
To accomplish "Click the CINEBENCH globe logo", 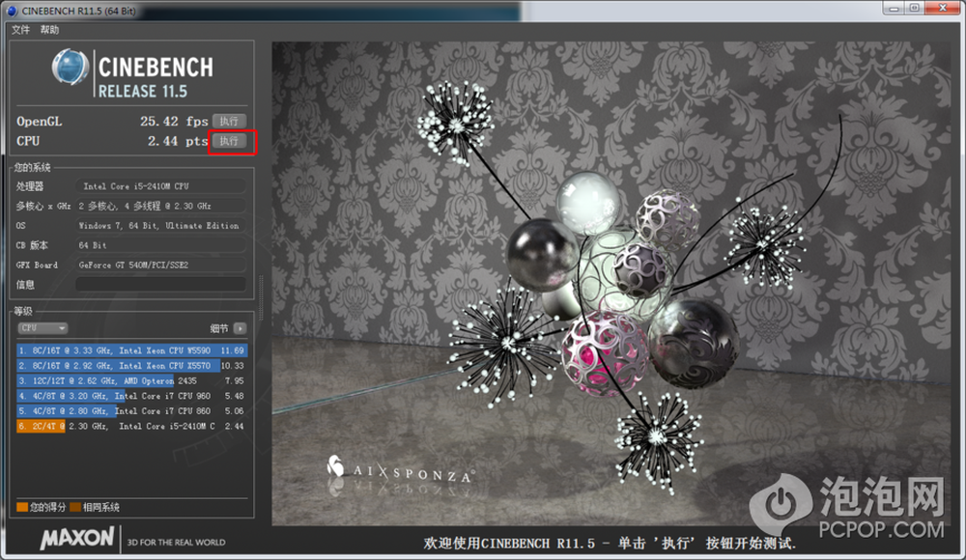I will pos(71,67).
